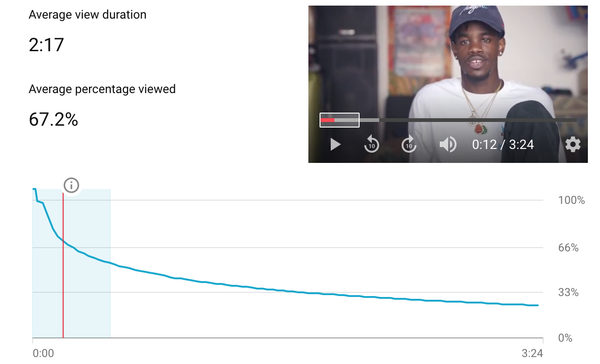The height and width of the screenshot is (364, 600).
Task: Click the 2:17 duration value
Action: (47, 45)
